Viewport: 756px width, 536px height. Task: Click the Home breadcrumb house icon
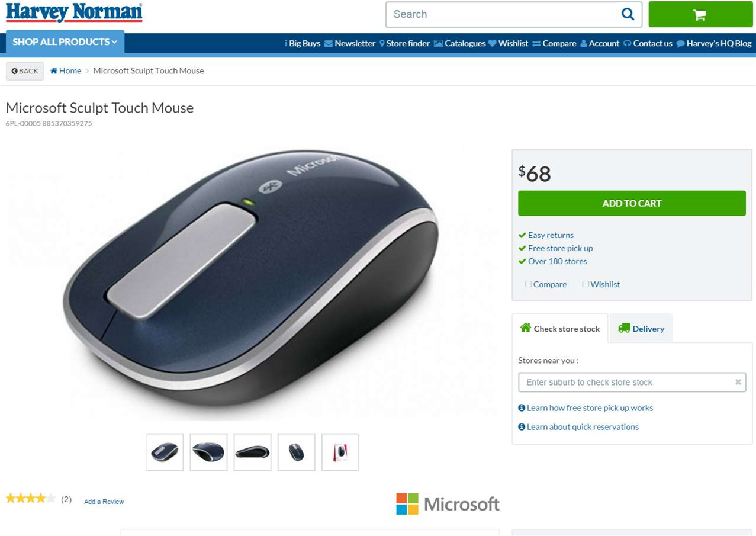click(54, 70)
